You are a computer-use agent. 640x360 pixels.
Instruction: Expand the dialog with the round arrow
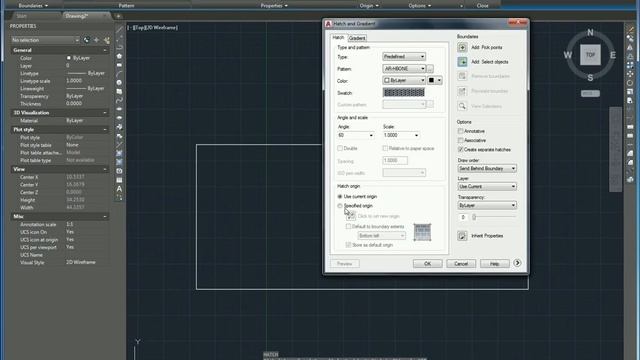pyautogui.click(x=517, y=263)
